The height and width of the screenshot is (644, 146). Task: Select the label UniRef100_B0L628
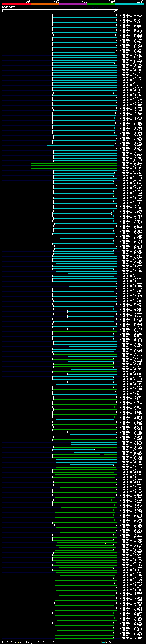(x=131, y=35)
